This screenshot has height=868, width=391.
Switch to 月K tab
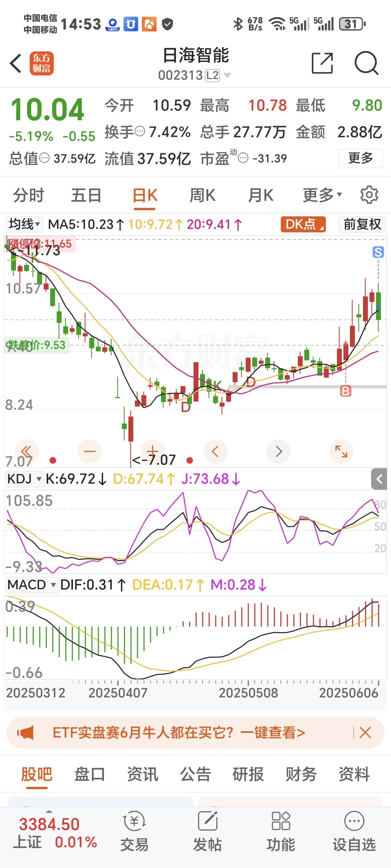tap(261, 195)
